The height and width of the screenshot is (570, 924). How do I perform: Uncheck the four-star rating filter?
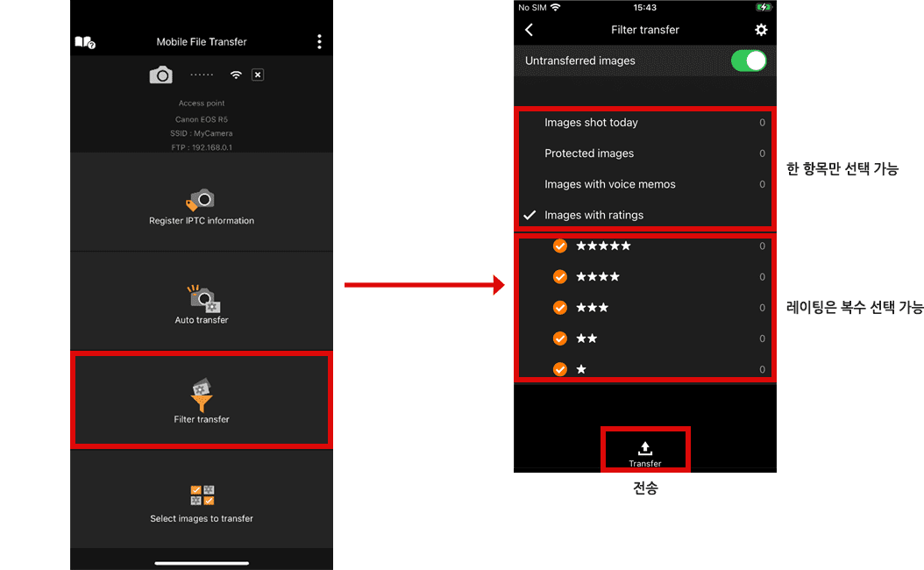[x=560, y=276]
